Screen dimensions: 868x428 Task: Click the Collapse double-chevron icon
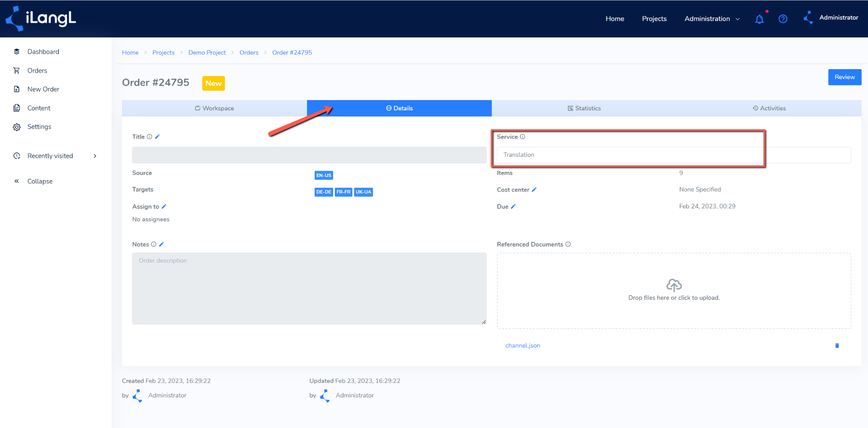point(17,181)
